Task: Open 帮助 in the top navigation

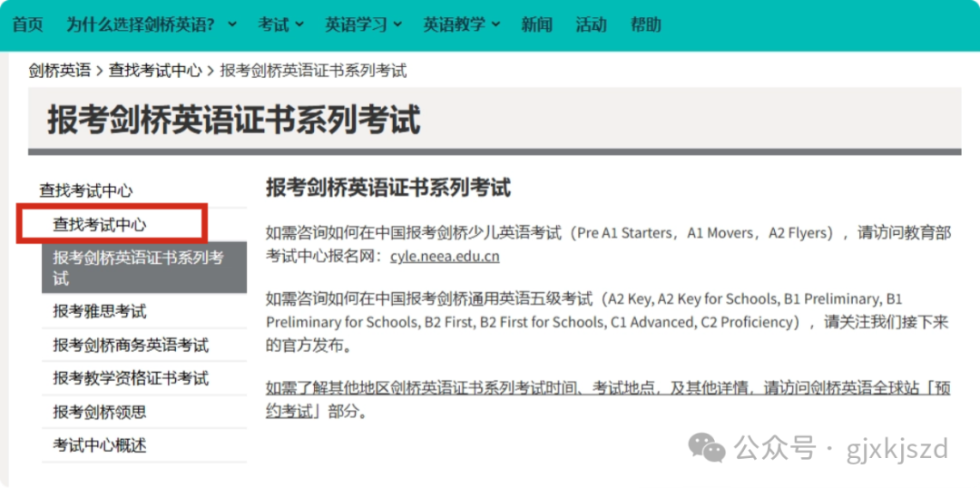Action: click(646, 25)
